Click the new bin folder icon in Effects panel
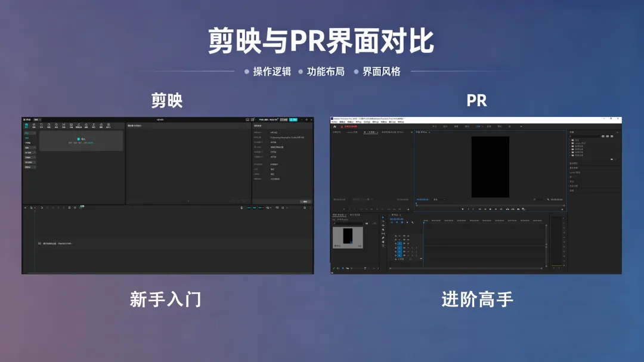The height and width of the screenshot is (362, 644). point(612,159)
